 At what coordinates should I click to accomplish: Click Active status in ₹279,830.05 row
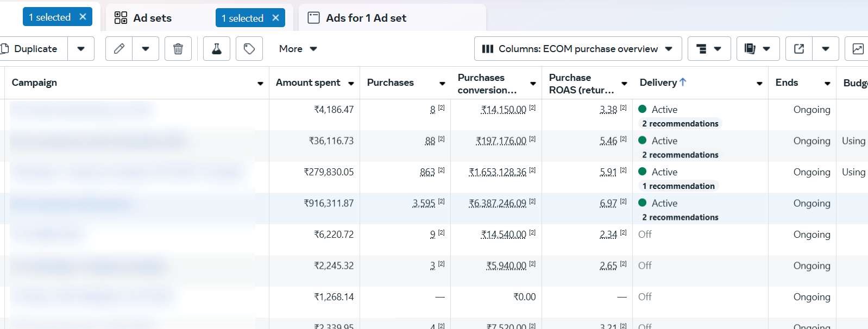click(664, 172)
